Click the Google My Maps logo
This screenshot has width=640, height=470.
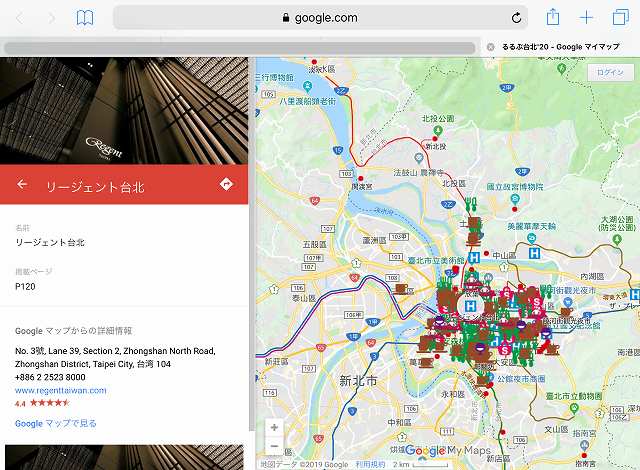coord(448,450)
